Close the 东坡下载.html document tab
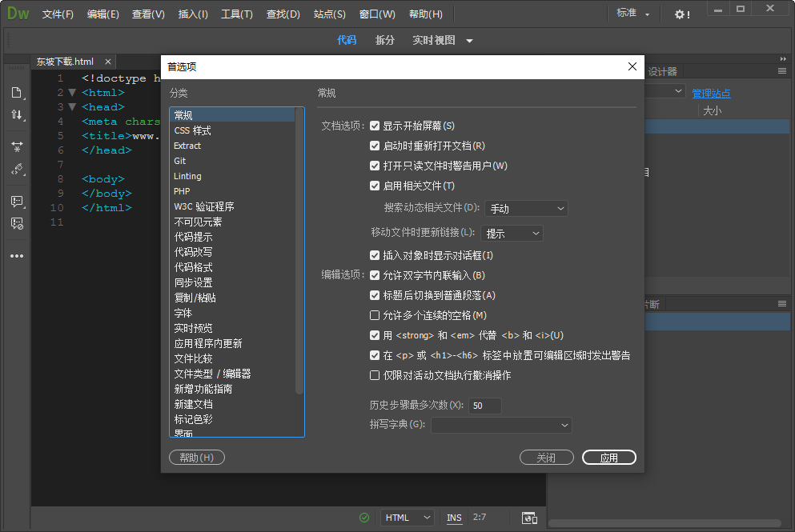This screenshot has width=795, height=532. tap(108, 62)
